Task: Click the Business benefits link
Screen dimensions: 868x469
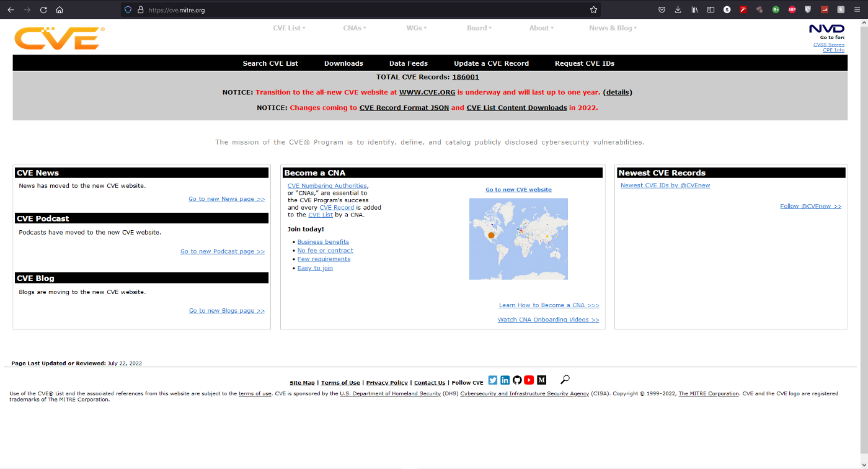Action: point(323,242)
